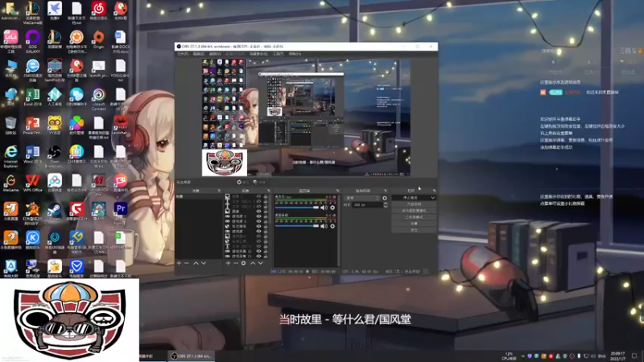
Task: Open 帮助(H) menu in OBS
Action: tap(295, 54)
